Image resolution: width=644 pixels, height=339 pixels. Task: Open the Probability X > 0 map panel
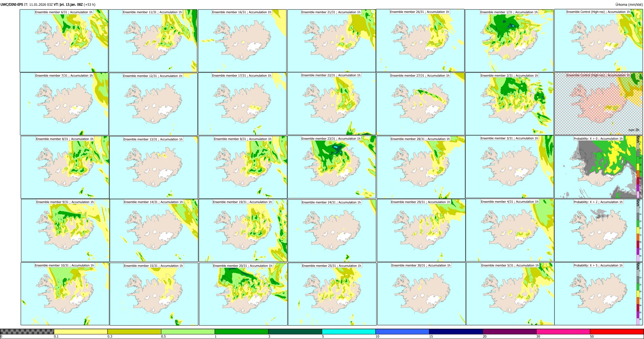598,167
